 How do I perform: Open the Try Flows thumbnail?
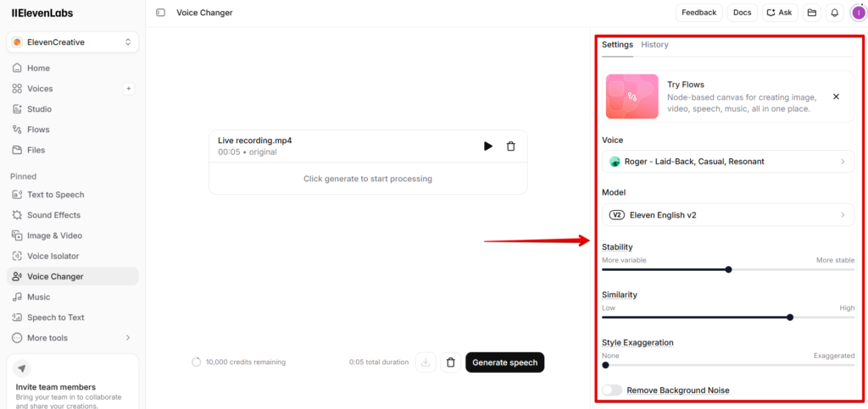point(632,97)
